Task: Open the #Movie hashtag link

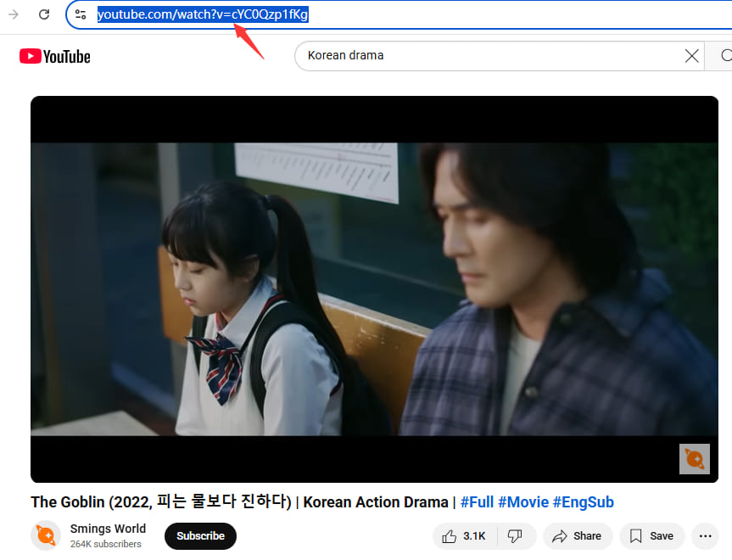Action: pyautogui.click(x=523, y=502)
